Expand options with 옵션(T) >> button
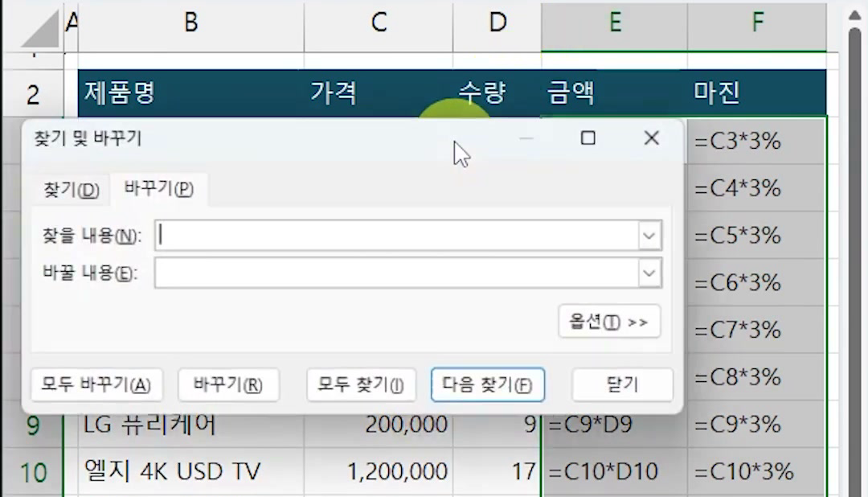Image resolution: width=868 pixels, height=497 pixels. [x=609, y=322]
